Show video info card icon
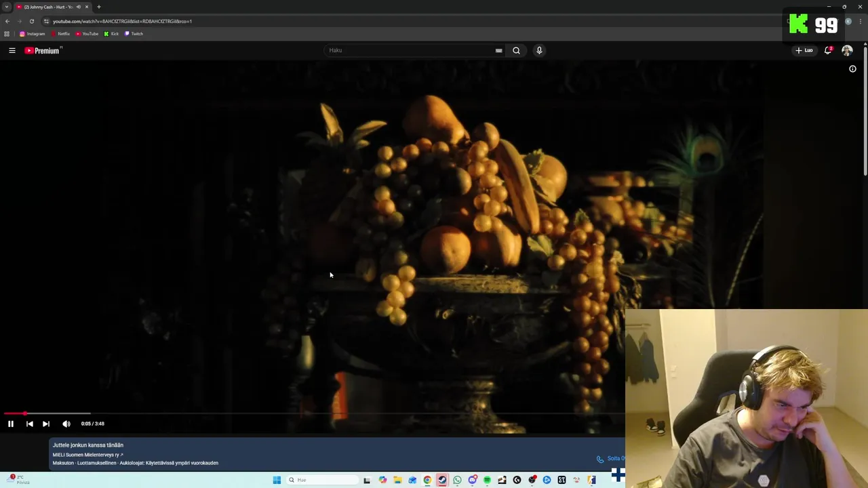 [x=852, y=68]
